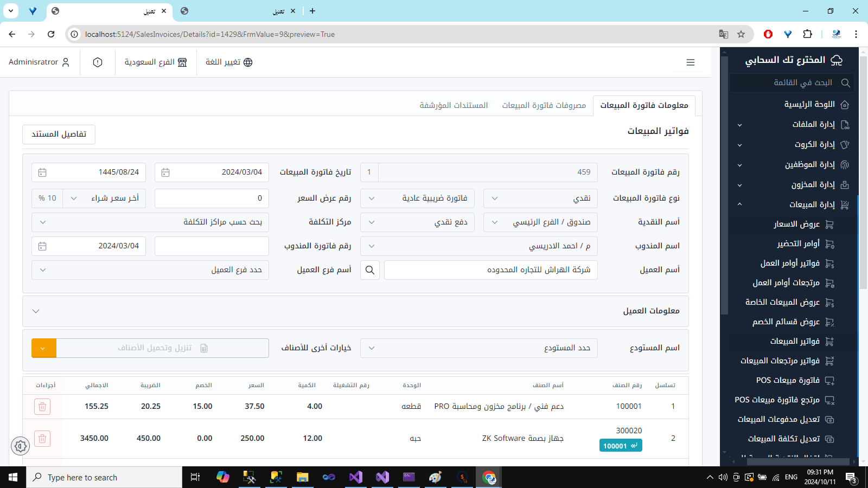The height and width of the screenshot is (488, 868).
Task: Open Visual Studio from the taskbar
Action: 356,477
